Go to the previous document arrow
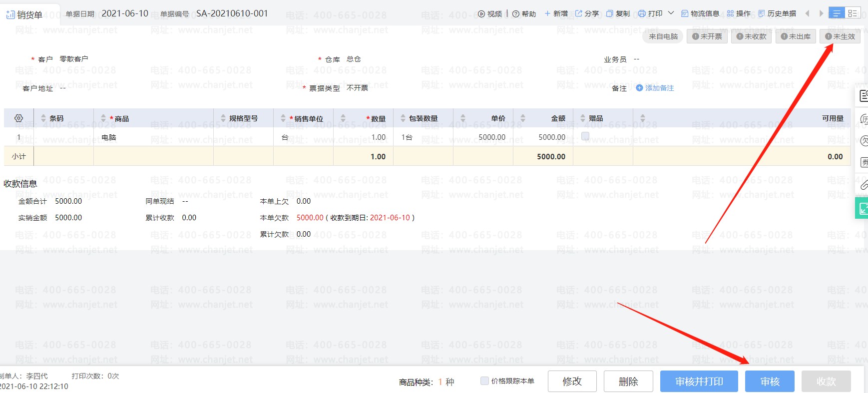 coord(807,13)
